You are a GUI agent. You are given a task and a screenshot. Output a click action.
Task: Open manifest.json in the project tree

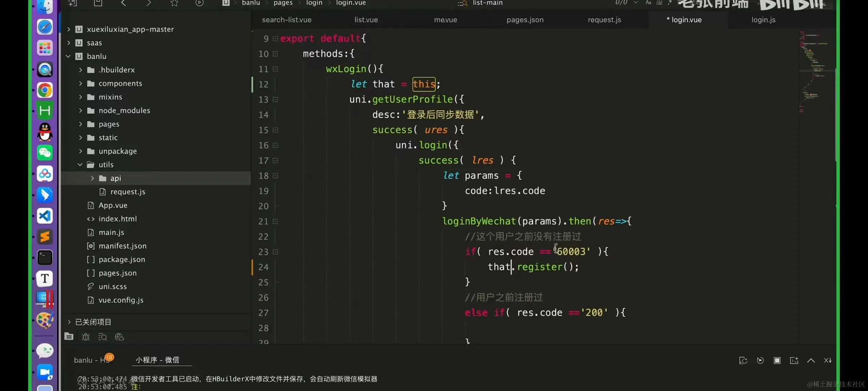point(122,246)
